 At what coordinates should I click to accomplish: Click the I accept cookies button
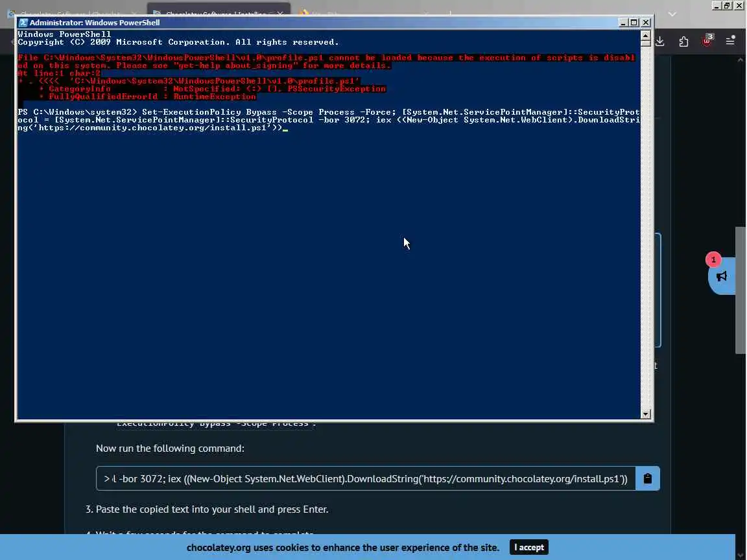[x=529, y=547]
